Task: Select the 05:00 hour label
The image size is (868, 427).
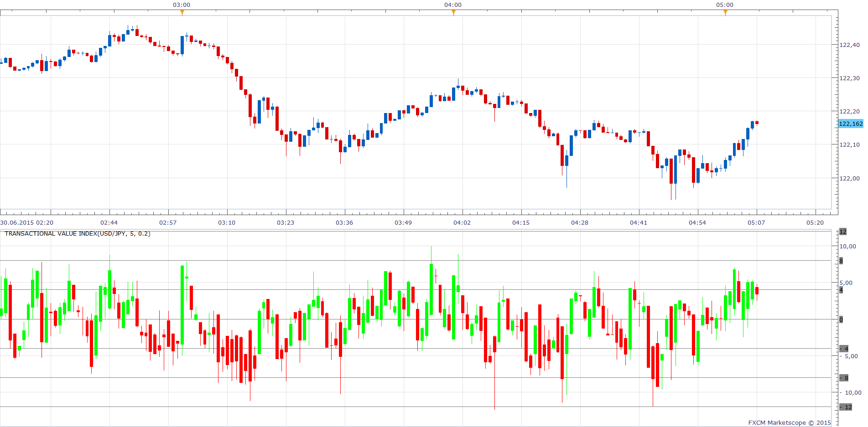Action: click(725, 5)
